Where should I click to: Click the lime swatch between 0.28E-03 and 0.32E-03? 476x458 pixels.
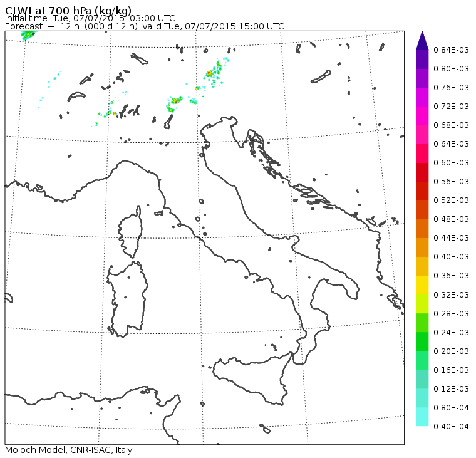click(x=422, y=304)
